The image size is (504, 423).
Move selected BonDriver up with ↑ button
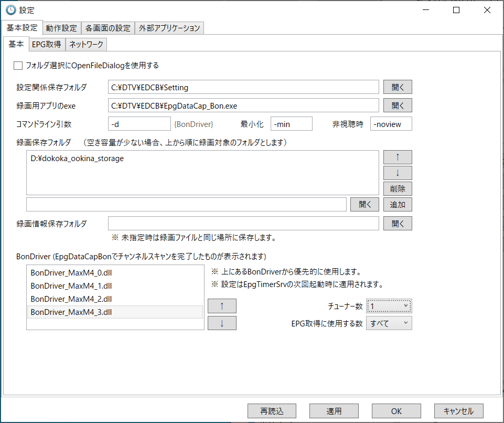tap(221, 305)
